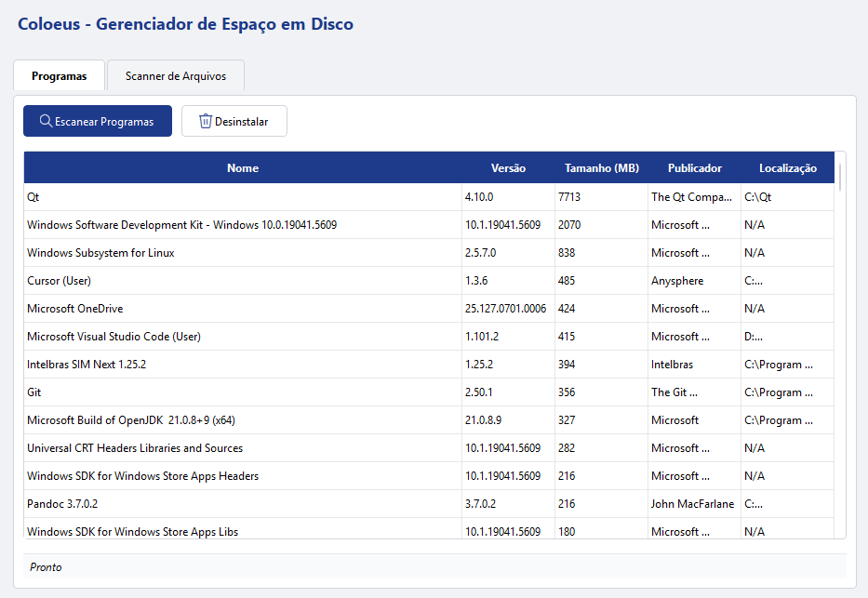
Task: Select Microsoft Visual Studio Code (User)
Action: tap(429, 337)
